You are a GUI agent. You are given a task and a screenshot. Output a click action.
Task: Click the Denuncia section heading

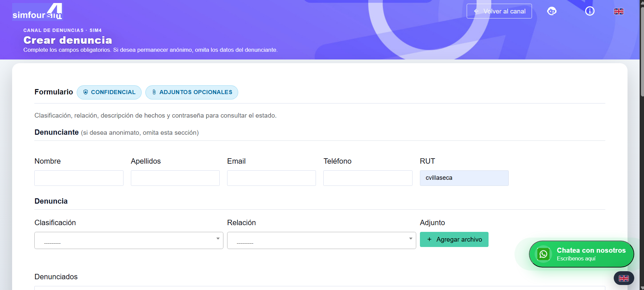pyautogui.click(x=51, y=201)
